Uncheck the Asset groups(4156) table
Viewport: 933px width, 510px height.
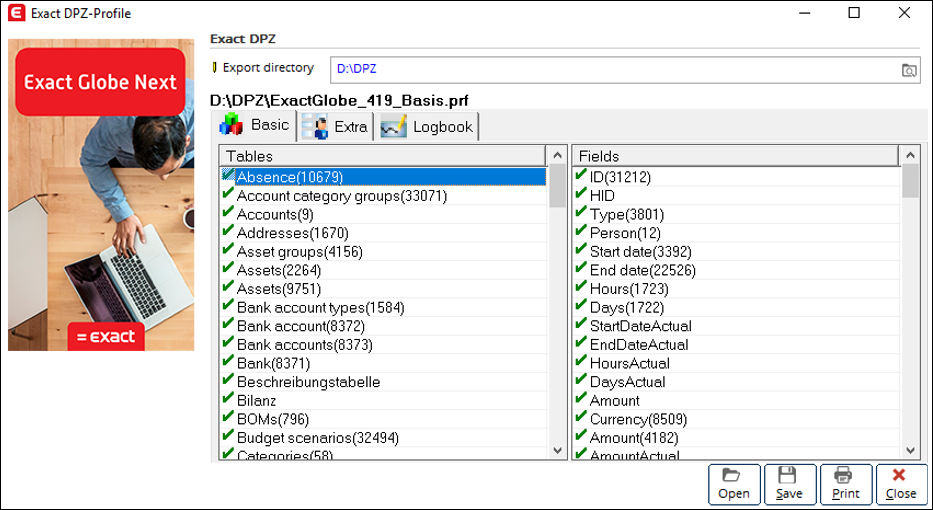228,249
